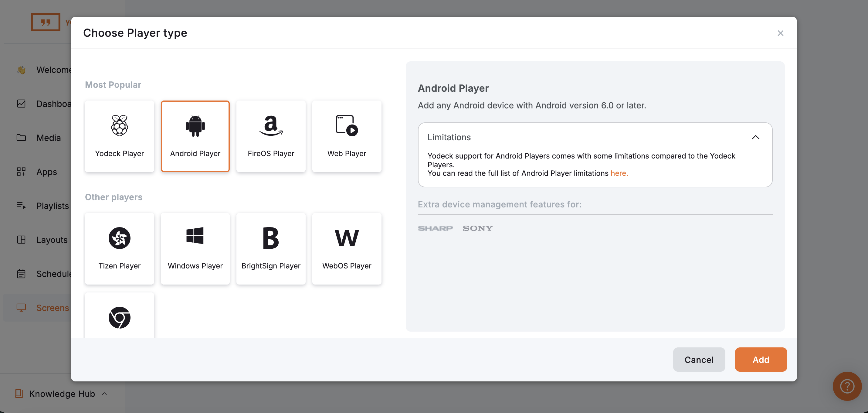Close the Choose Player type dialog
This screenshot has width=868, height=413.
(x=780, y=33)
